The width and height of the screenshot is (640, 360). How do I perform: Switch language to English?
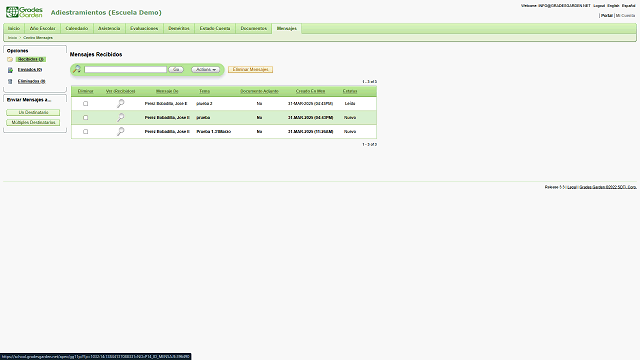coord(613,6)
